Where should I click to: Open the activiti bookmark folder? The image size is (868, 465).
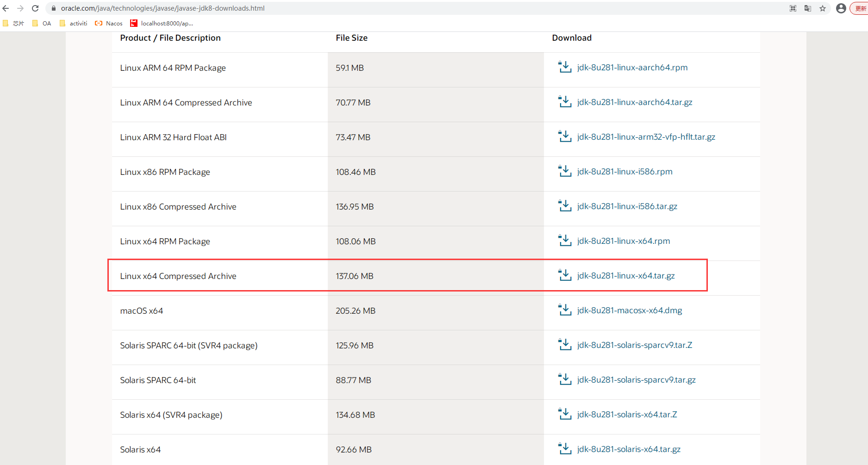74,23
